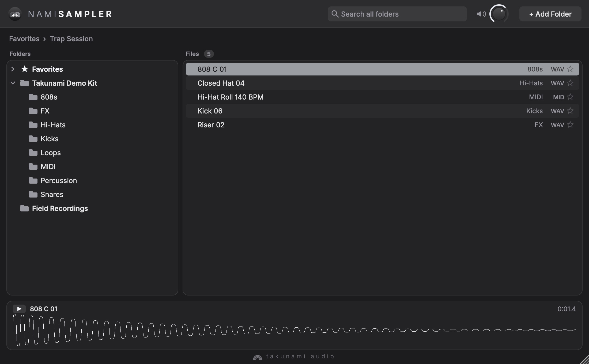Click the Field Recordings folder icon
The height and width of the screenshot is (364, 589).
point(25,208)
